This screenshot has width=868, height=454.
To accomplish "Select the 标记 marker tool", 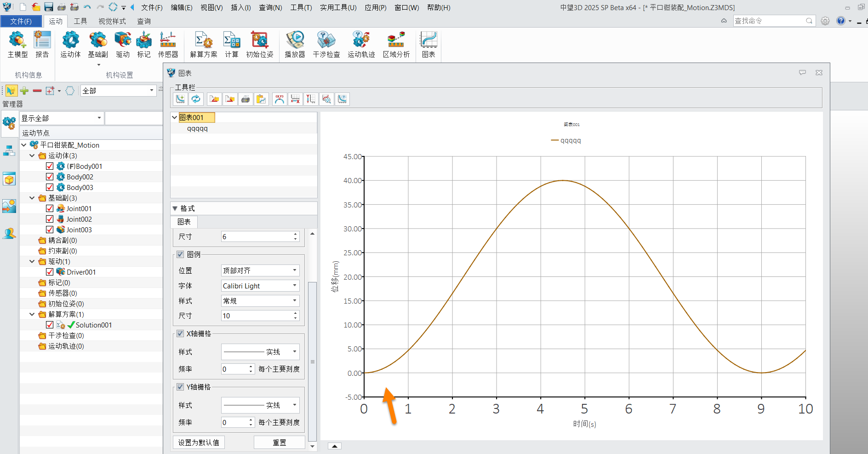I will point(144,45).
